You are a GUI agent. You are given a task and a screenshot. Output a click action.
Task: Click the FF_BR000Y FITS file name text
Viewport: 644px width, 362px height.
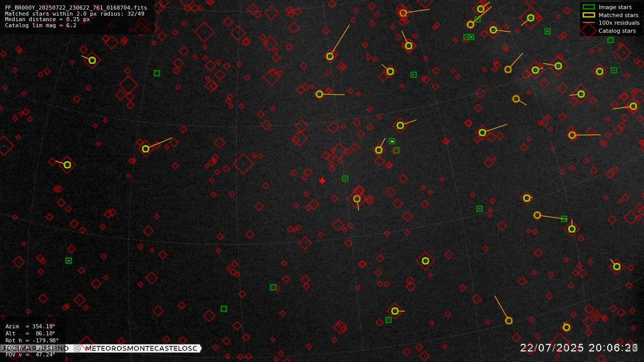(x=76, y=8)
